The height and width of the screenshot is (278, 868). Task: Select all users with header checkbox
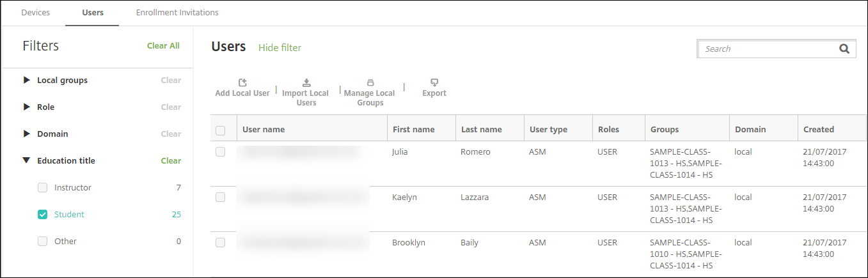click(x=221, y=130)
